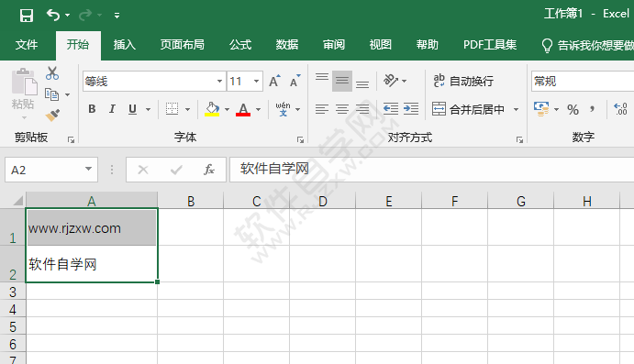Open the PDF工具集 tab

[x=490, y=44]
